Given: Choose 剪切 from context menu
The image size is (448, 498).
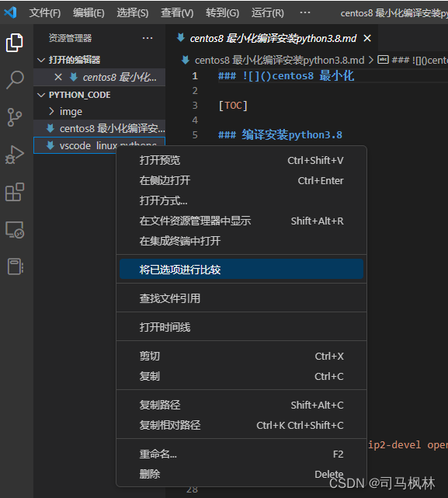Looking at the screenshot, I should tap(241, 356).
